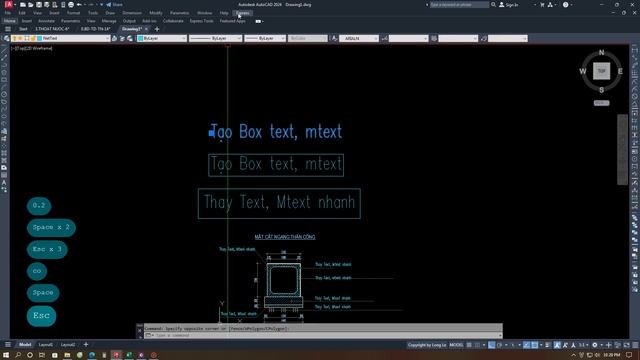Click the plus button to add a new layout
640x360 pixels.
(x=86, y=345)
